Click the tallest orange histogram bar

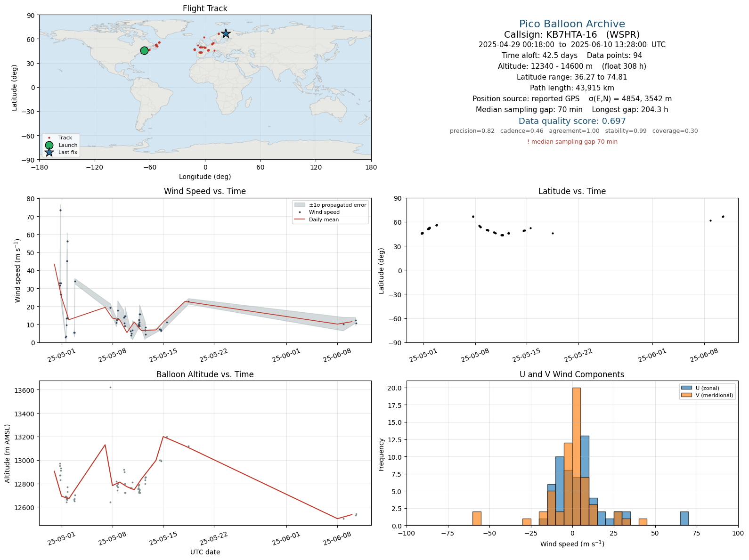(x=576, y=457)
